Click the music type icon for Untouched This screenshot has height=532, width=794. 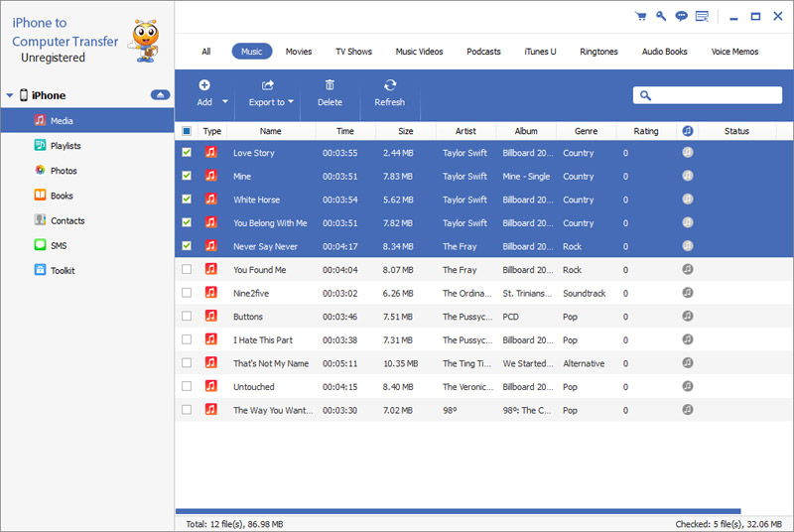[x=211, y=386]
